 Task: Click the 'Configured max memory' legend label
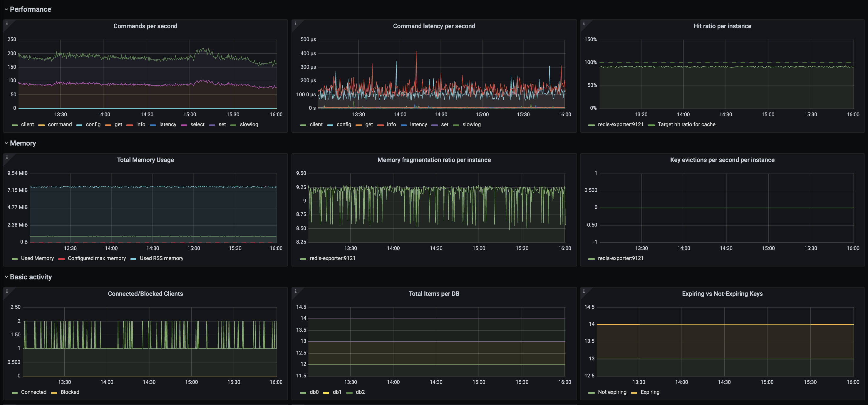pos(97,258)
